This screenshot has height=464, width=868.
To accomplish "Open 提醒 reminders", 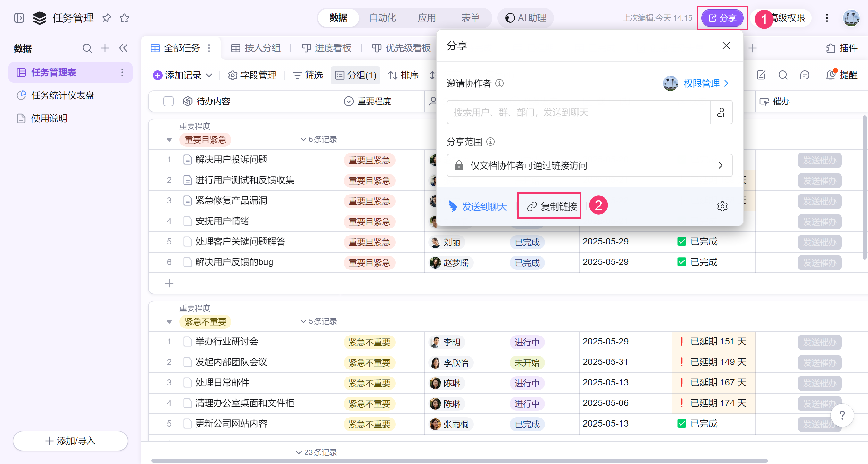I will [841, 75].
